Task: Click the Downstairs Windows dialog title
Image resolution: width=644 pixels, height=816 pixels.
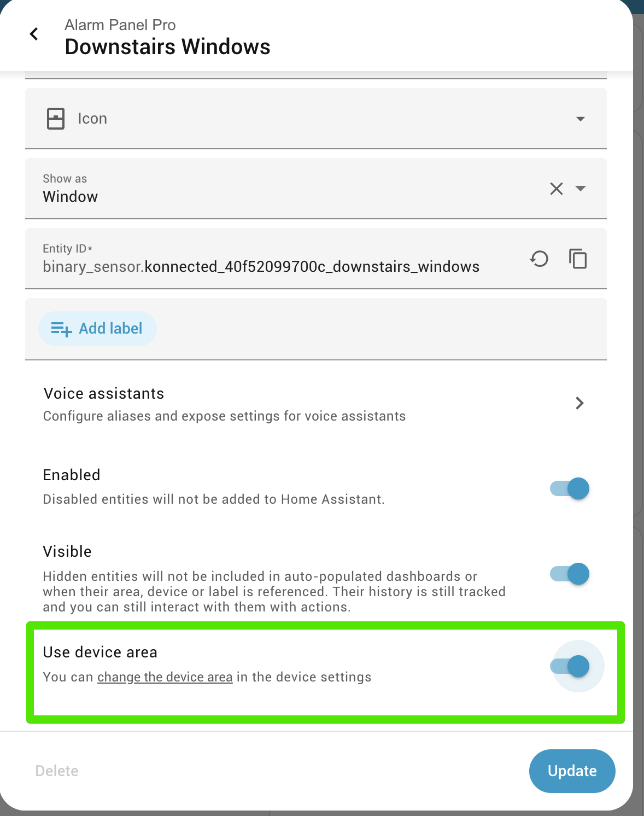Action: pos(167,47)
